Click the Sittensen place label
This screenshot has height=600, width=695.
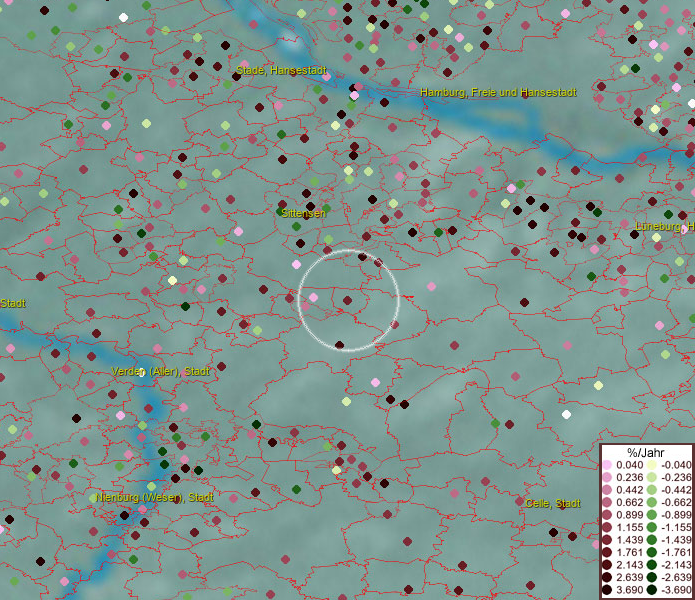click(304, 213)
